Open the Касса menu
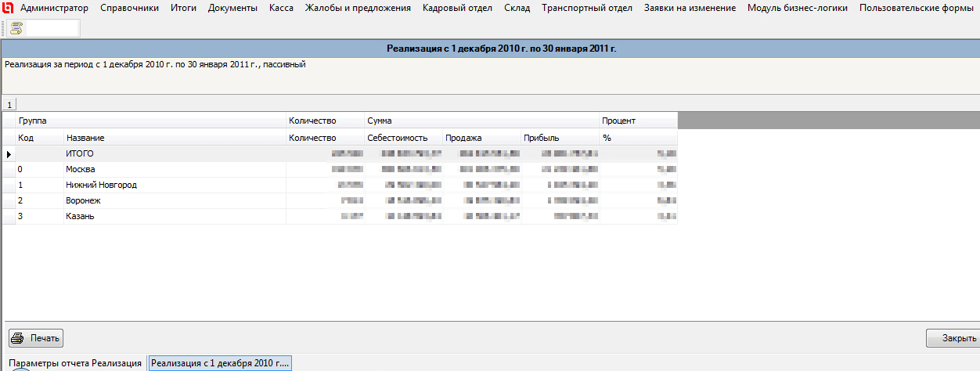The width and height of the screenshot is (980, 371). (x=282, y=8)
